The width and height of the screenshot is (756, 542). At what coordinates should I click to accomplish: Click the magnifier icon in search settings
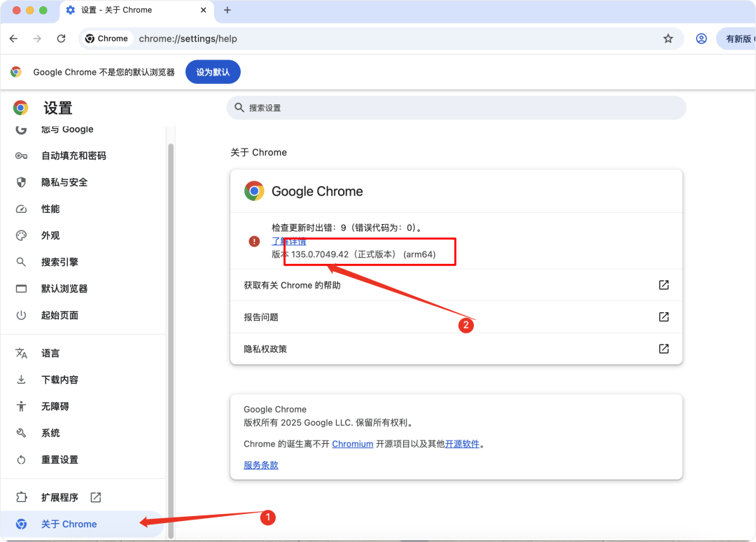(x=239, y=108)
